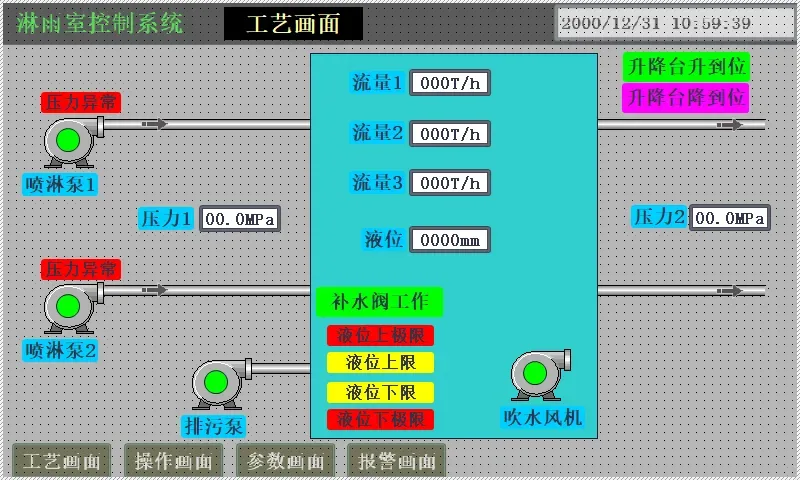Click the 压力2 label

point(659,217)
